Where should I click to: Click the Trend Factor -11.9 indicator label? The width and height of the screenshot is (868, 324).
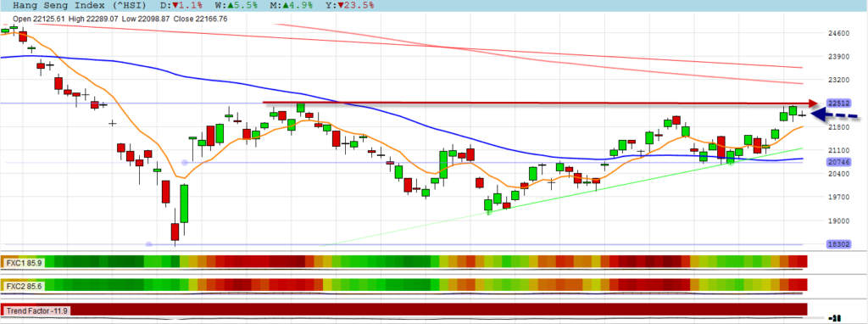click(37, 310)
